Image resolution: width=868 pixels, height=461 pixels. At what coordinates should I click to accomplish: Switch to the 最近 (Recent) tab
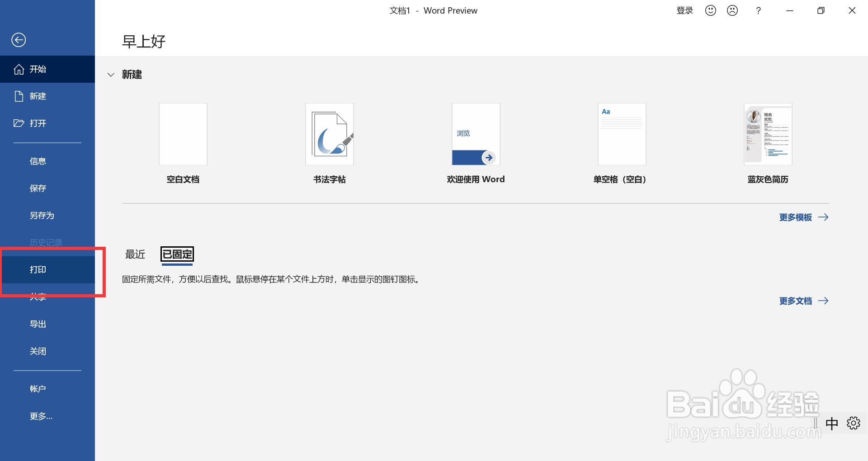tap(135, 254)
